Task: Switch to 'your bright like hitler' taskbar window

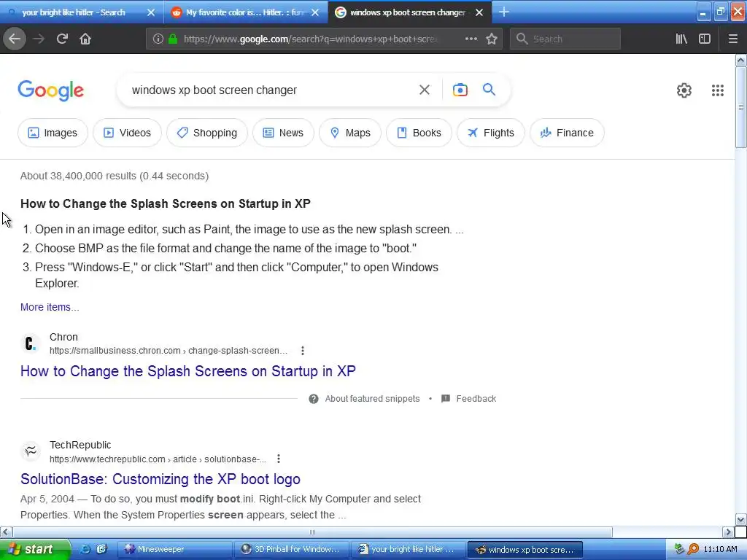Action: 409,550
